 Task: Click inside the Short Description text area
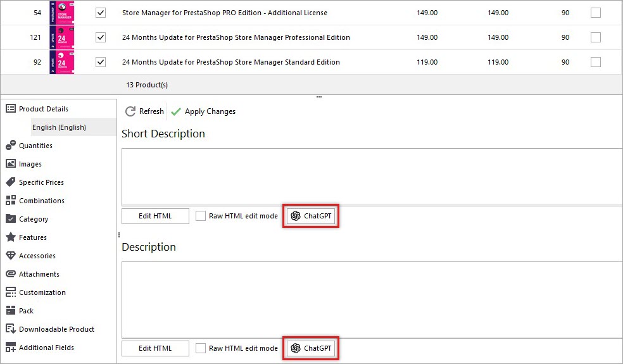(x=372, y=177)
